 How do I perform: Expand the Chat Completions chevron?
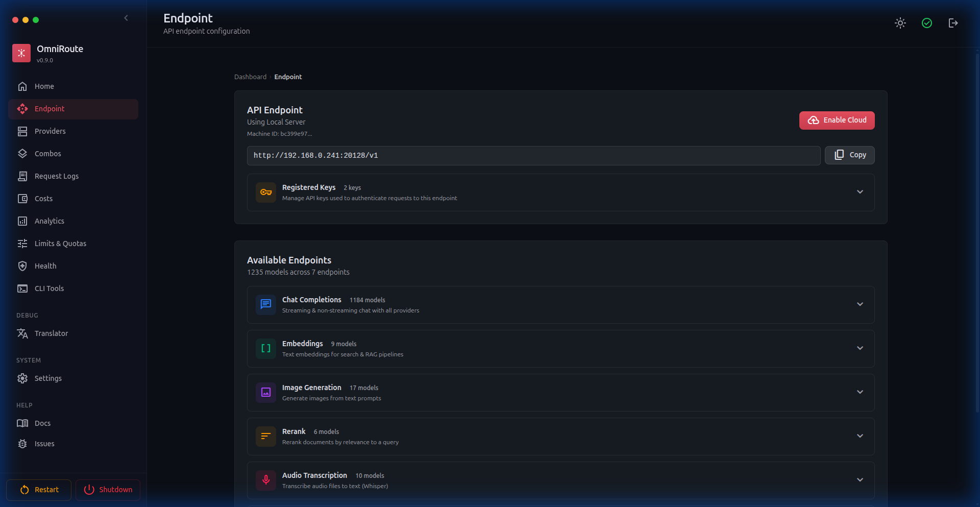click(860, 305)
